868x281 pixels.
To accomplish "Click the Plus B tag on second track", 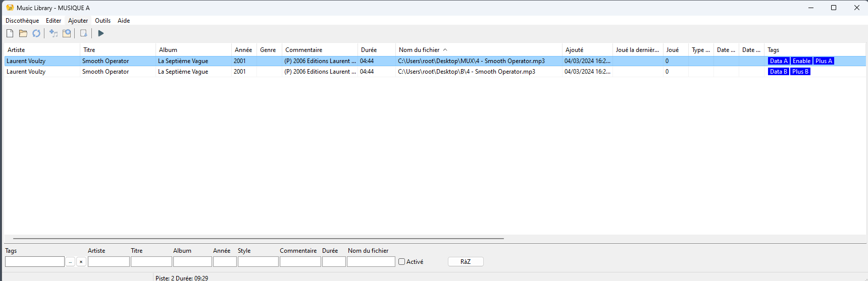I will 800,72.
